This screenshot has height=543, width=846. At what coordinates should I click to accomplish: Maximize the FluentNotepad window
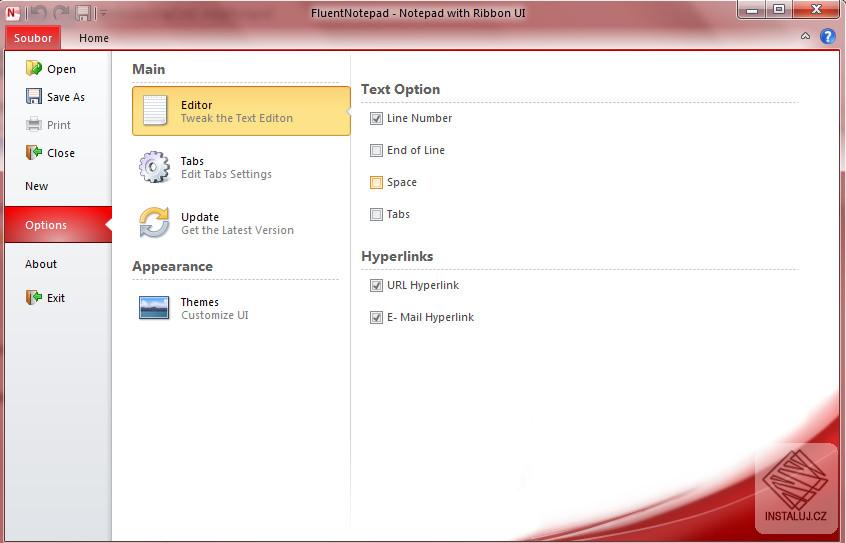[x=779, y=10]
